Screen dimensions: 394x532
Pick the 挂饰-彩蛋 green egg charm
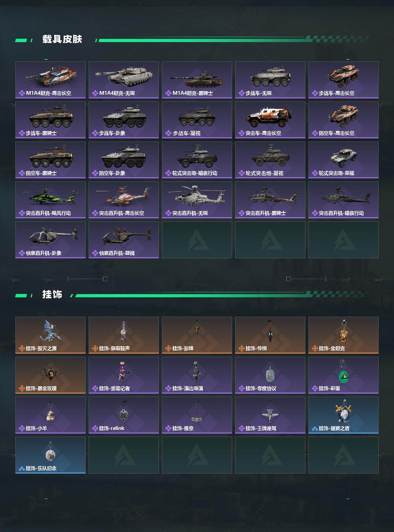[x=344, y=375]
